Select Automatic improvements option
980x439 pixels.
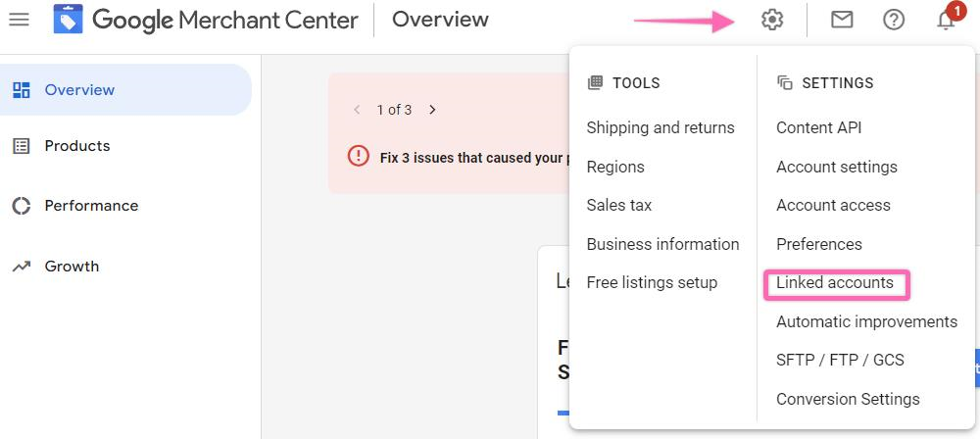[866, 321]
